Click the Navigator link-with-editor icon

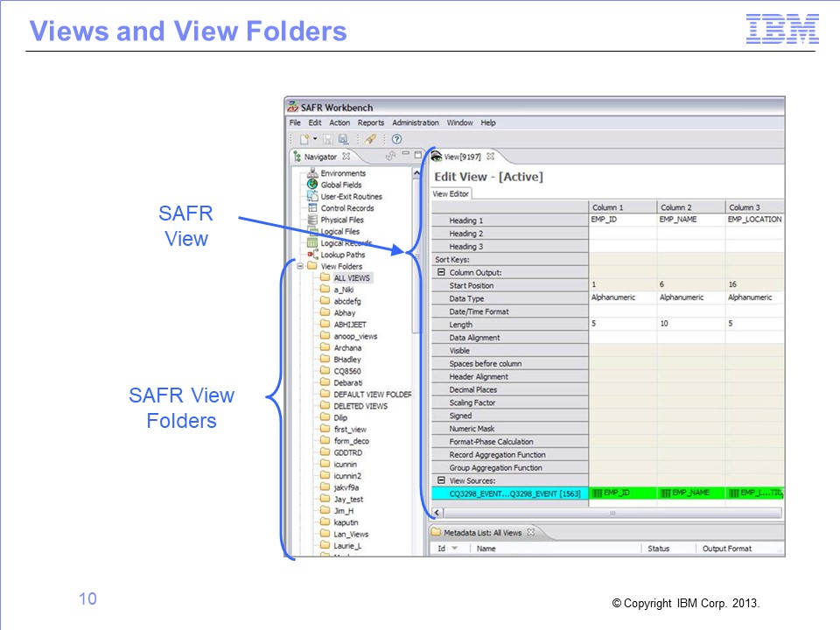(391, 156)
